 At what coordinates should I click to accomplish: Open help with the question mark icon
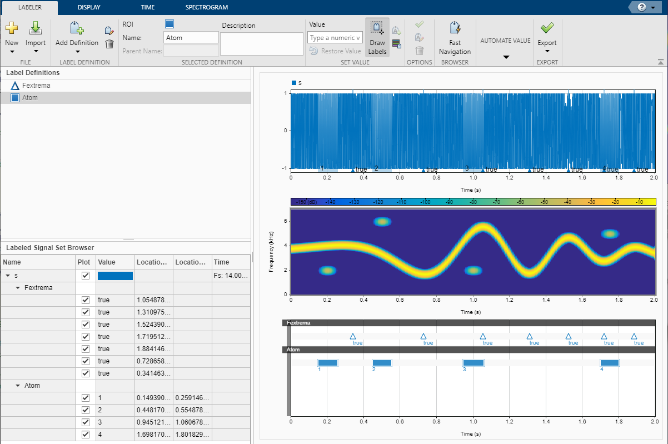pyautogui.click(x=640, y=6)
